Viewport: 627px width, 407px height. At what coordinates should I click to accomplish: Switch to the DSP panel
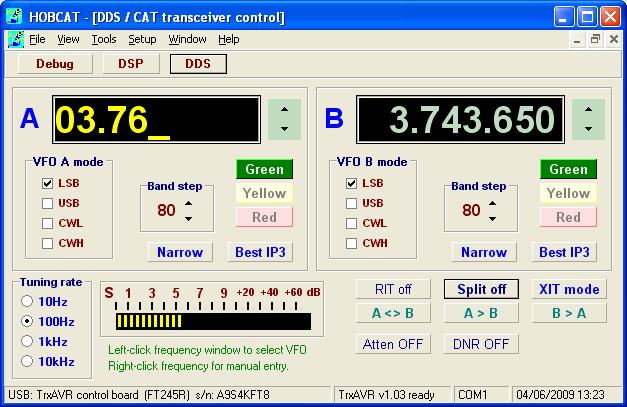(x=130, y=63)
